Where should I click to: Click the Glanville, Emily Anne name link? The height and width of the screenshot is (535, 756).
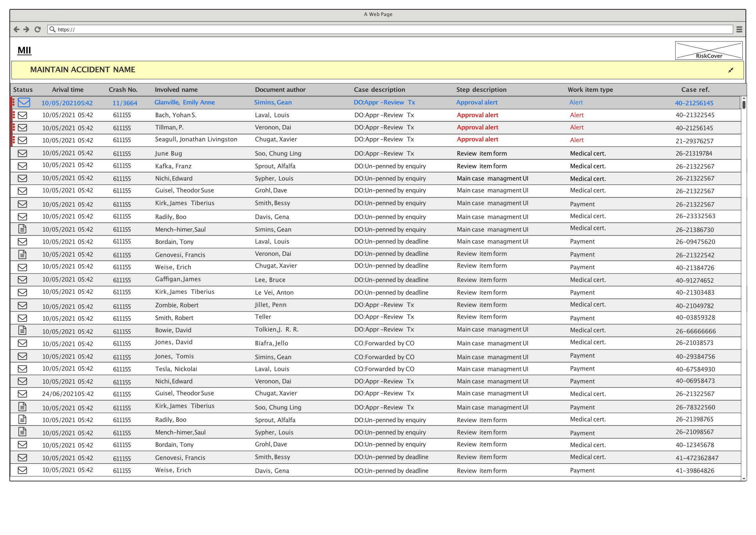(184, 102)
